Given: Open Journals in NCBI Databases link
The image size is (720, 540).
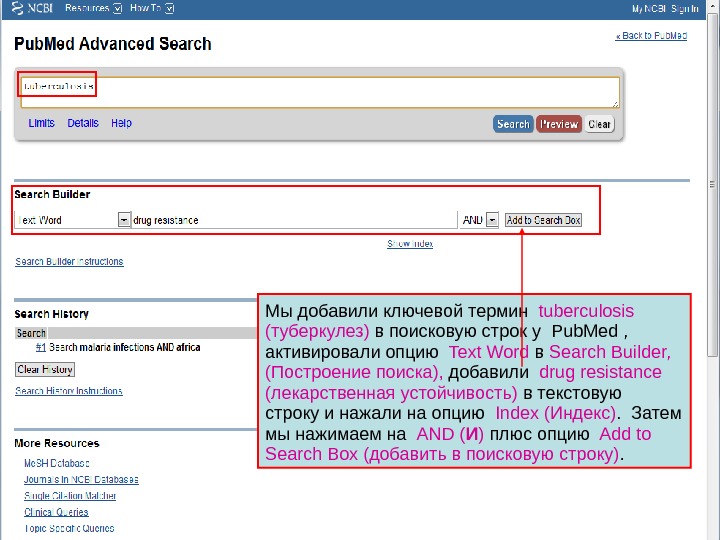Looking at the screenshot, I should pyautogui.click(x=81, y=479).
